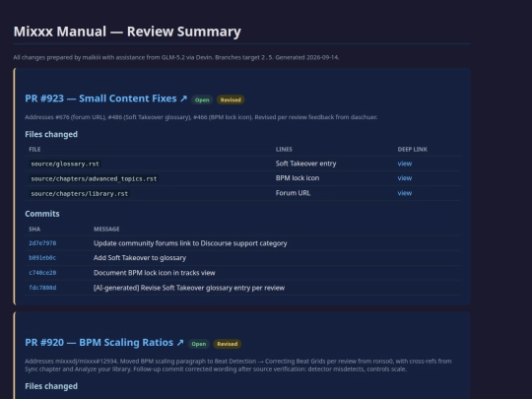
Task: Click message 'Document BPM lock icon in tracks view'
Action: (x=155, y=273)
